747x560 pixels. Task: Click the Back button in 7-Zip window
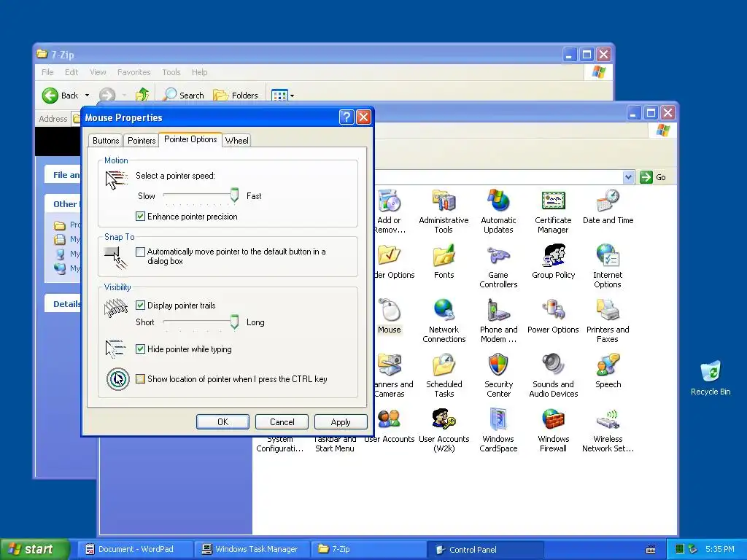pos(60,96)
